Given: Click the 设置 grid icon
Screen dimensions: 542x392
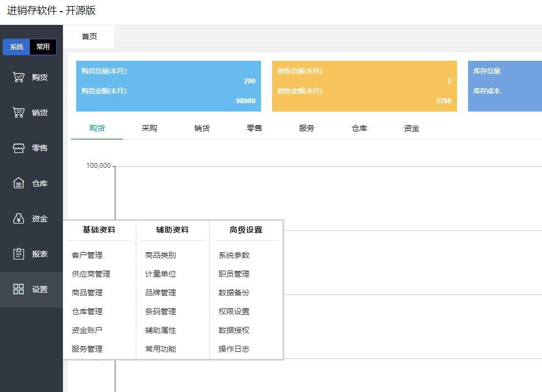Looking at the screenshot, I should tap(19, 289).
